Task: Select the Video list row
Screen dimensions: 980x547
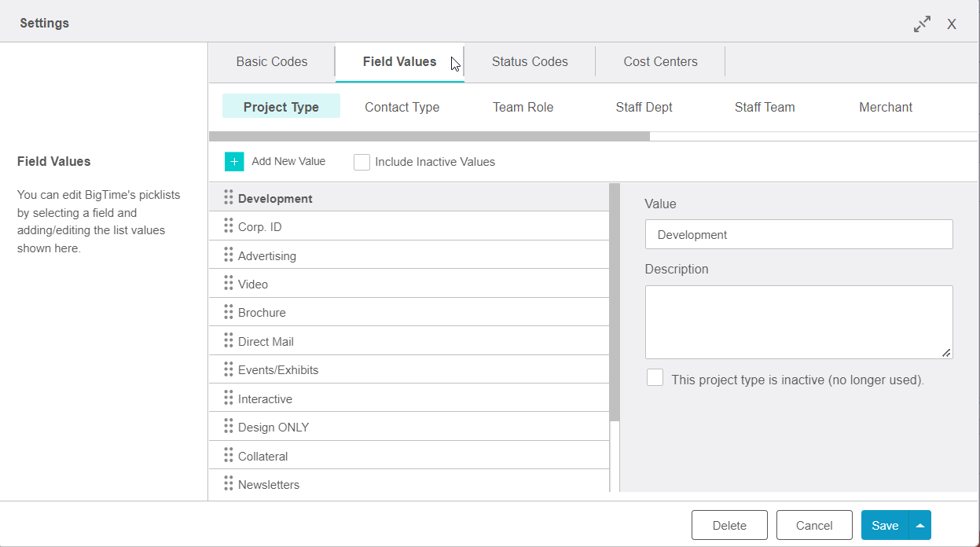Action: [x=409, y=284]
